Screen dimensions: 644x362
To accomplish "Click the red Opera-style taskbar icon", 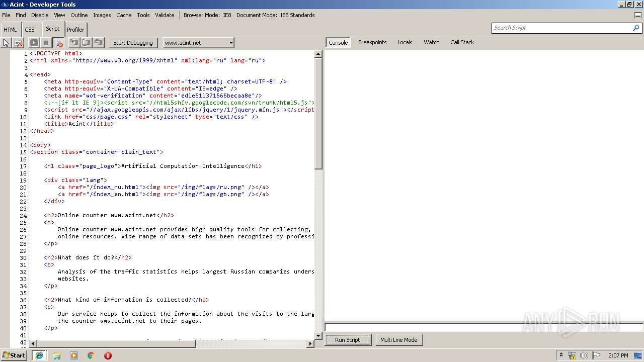I will [108, 355].
